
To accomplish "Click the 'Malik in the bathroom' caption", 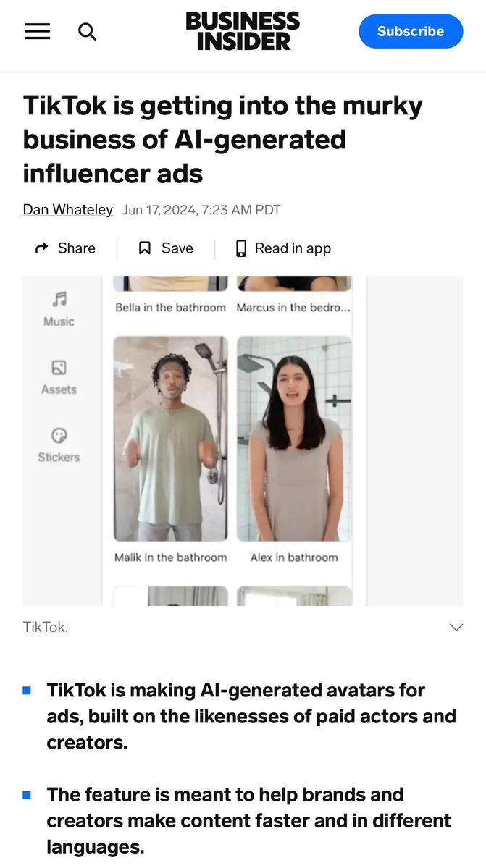I will click(x=170, y=557).
